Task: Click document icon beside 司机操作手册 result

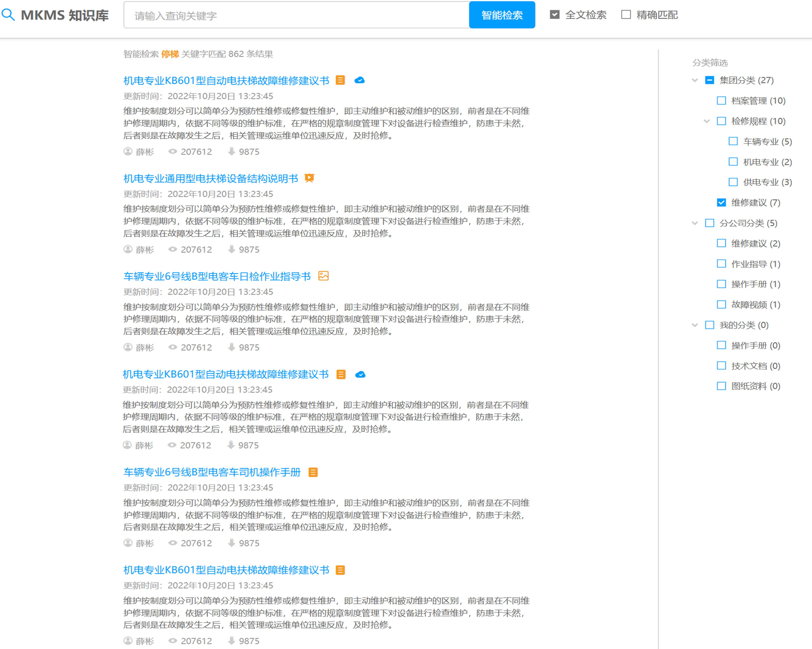Action: [313, 472]
